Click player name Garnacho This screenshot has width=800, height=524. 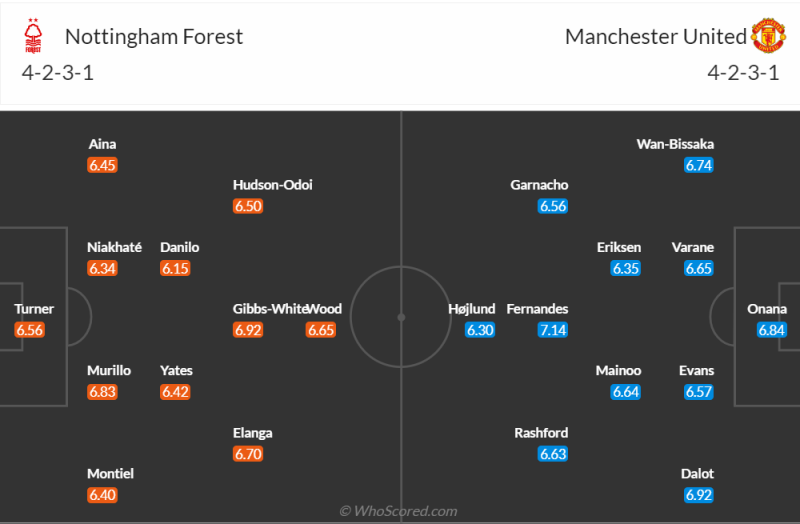click(x=539, y=185)
